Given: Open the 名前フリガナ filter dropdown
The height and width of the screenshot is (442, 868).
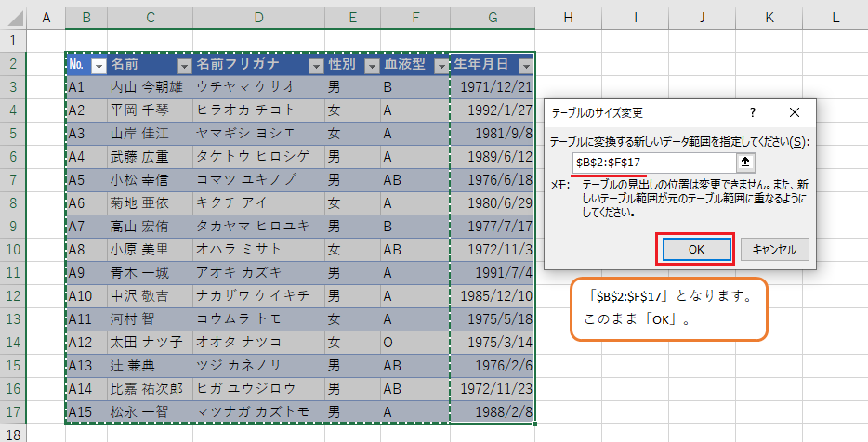Looking at the screenshot, I should point(316,66).
